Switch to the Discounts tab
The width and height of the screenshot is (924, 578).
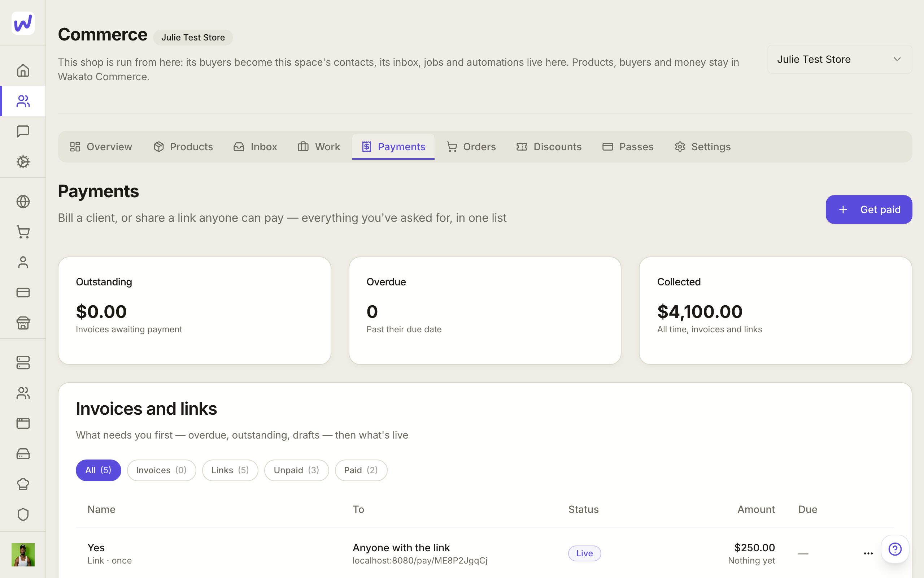click(549, 147)
